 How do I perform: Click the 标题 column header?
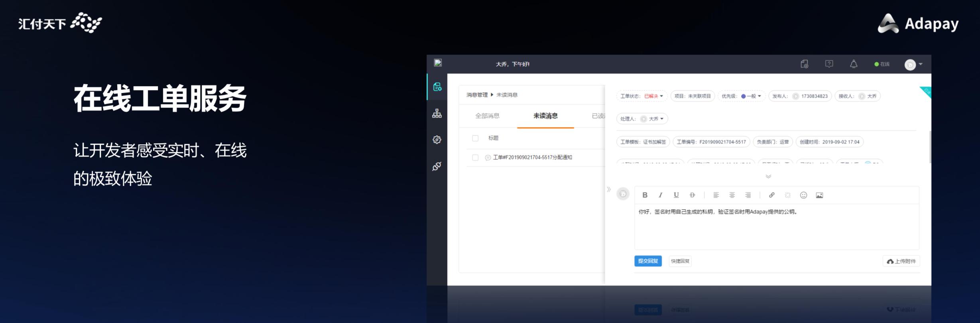(493, 138)
